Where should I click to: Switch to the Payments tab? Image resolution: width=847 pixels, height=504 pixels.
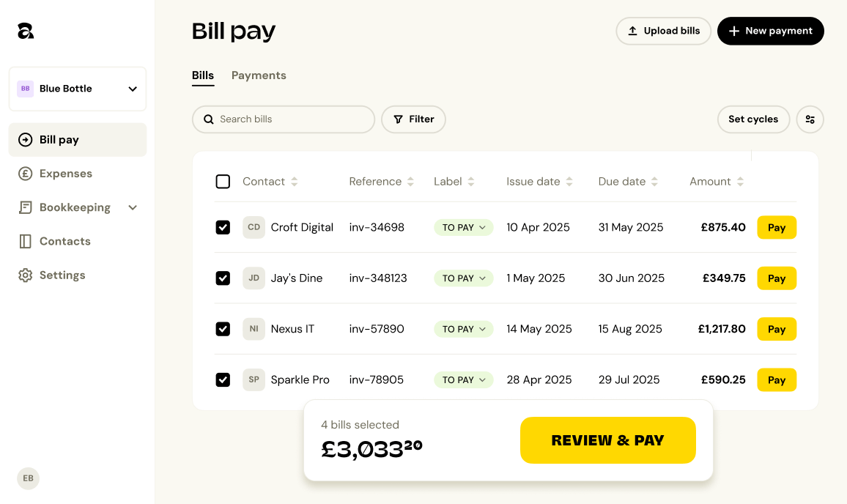tap(259, 75)
